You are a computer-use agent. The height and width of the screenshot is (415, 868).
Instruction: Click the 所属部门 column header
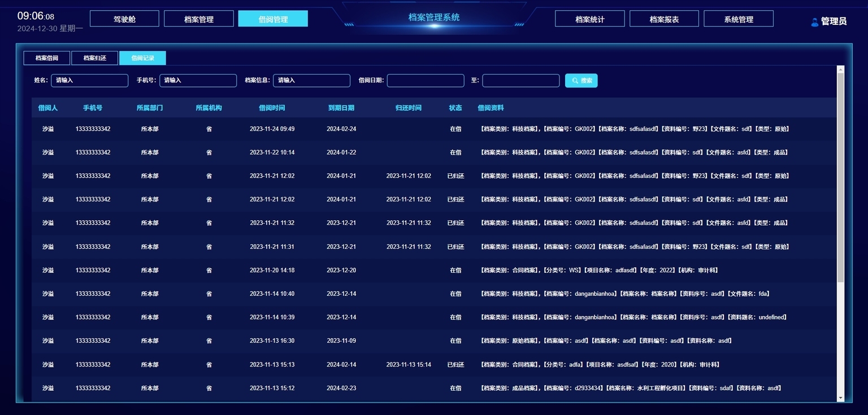(150, 108)
